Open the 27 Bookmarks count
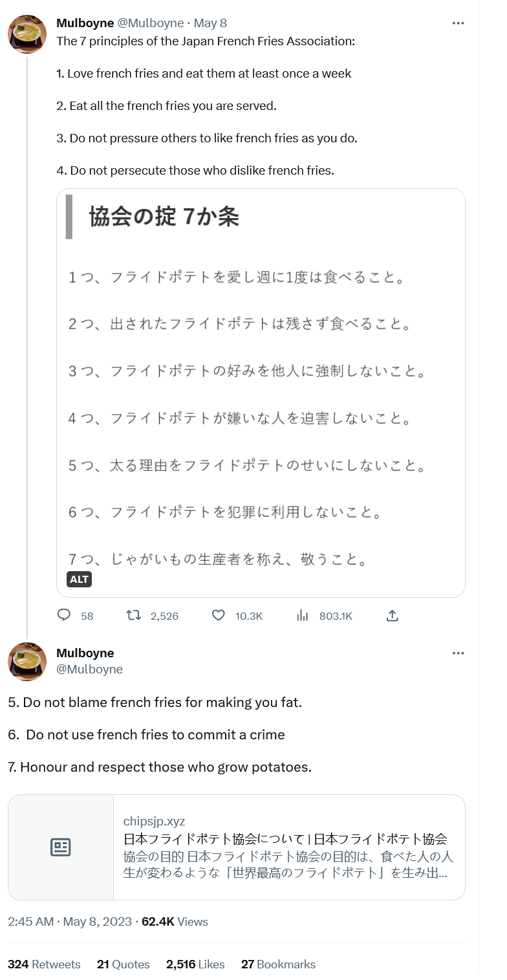The image size is (507, 980). tap(278, 964)
